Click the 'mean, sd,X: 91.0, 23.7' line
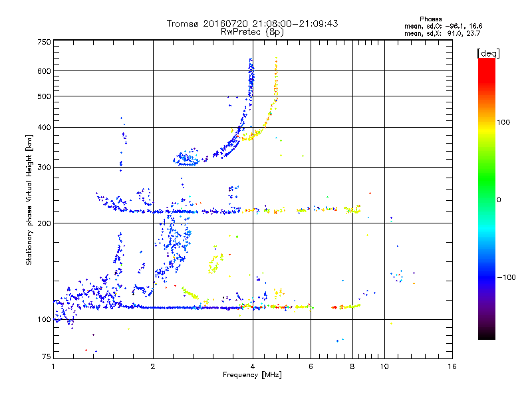 [x=442, y=33]
